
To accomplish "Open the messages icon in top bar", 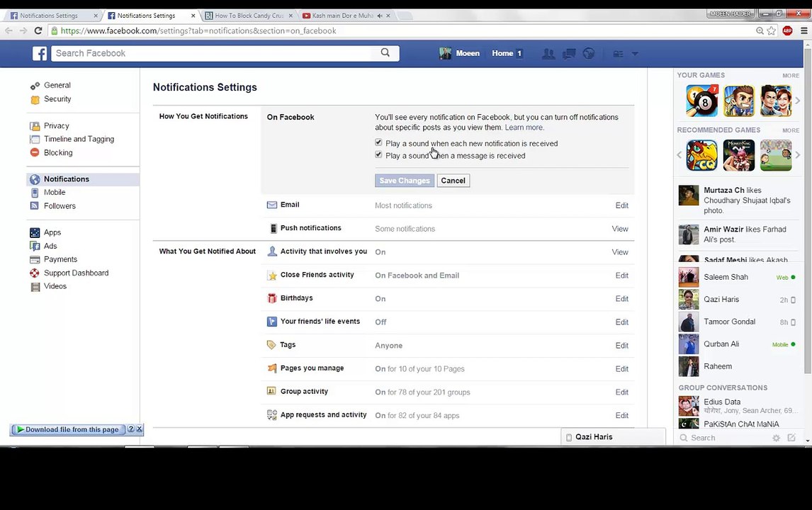I will tap(568, 53).
